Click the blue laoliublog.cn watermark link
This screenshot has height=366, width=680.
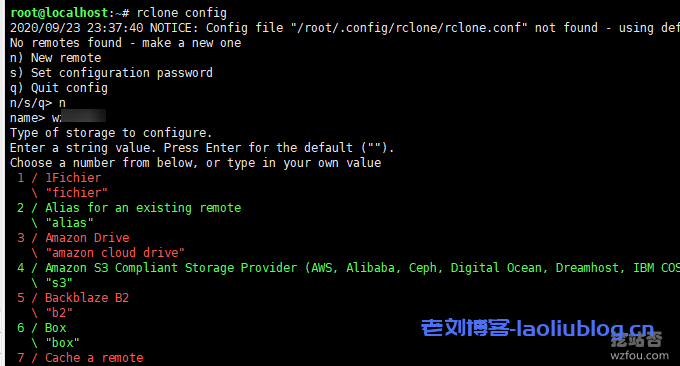[537, 328]
